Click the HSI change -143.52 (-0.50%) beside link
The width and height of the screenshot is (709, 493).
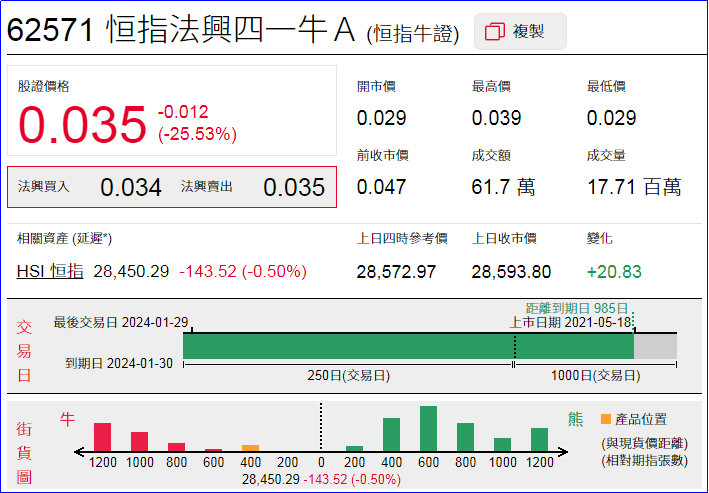coord(243,271)
